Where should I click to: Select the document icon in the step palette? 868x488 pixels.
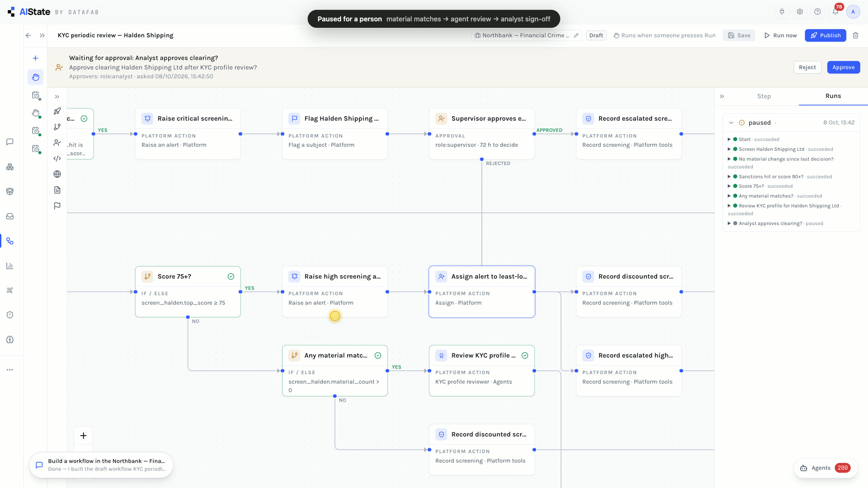(57, 190)
